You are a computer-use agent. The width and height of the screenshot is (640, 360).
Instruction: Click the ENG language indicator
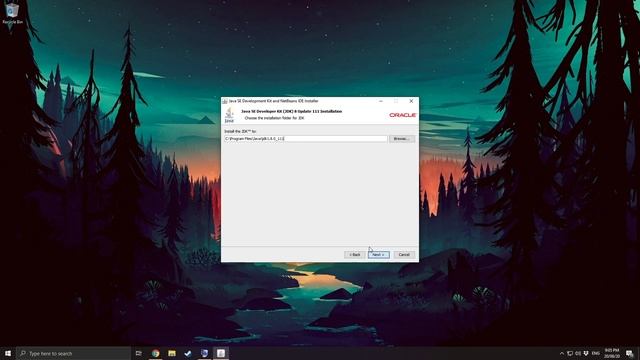click(596, 353)
